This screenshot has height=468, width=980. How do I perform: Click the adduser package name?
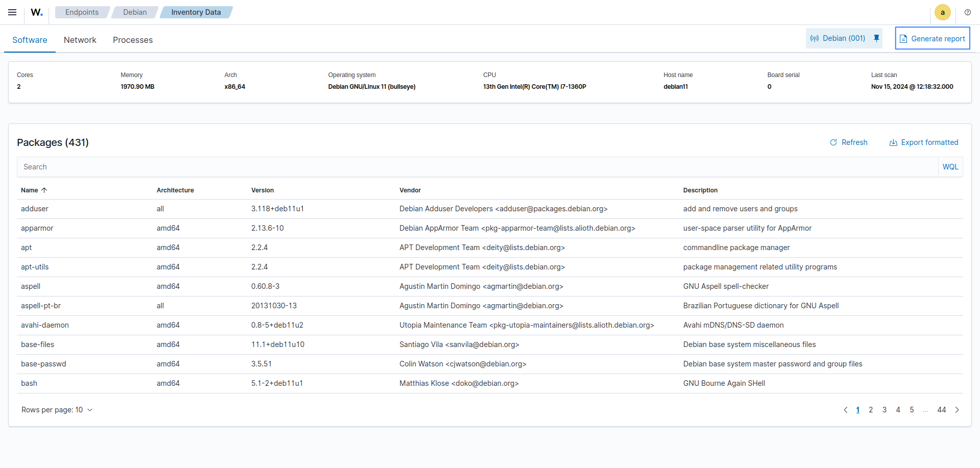pos(35,209)
